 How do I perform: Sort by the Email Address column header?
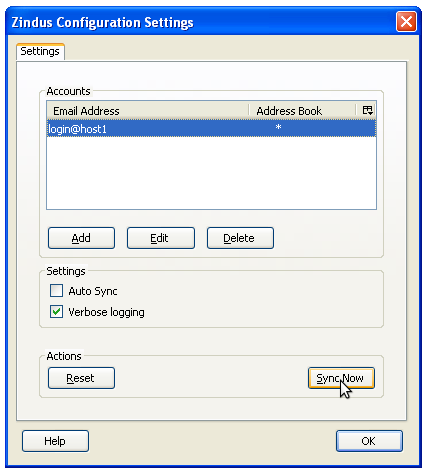point(148,111)
